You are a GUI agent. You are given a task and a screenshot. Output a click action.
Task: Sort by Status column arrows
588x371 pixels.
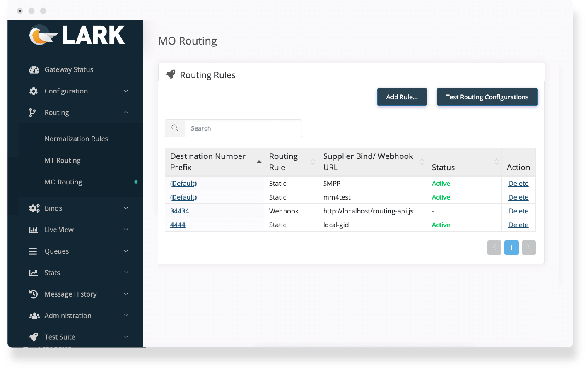point(496,162)
